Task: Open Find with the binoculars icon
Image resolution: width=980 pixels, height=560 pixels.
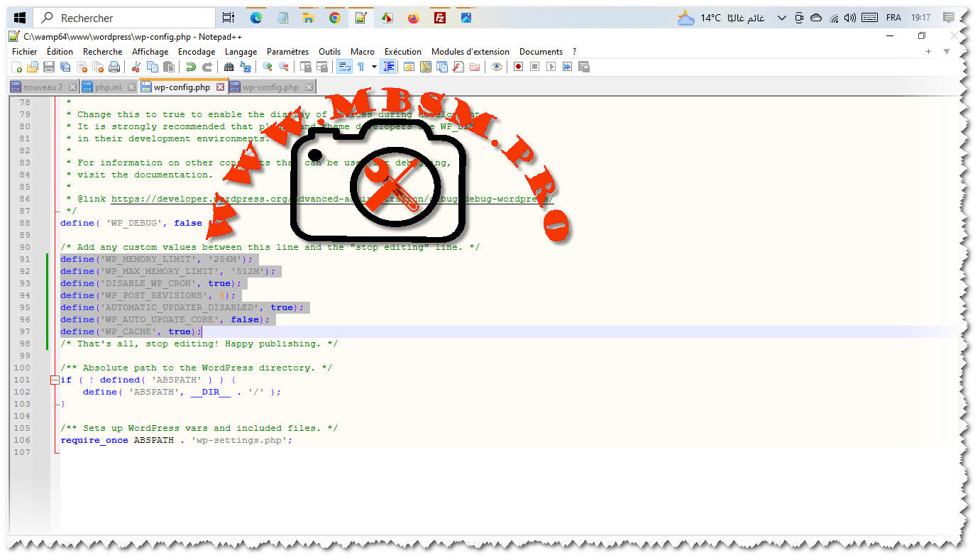Action: pos(229,67)
